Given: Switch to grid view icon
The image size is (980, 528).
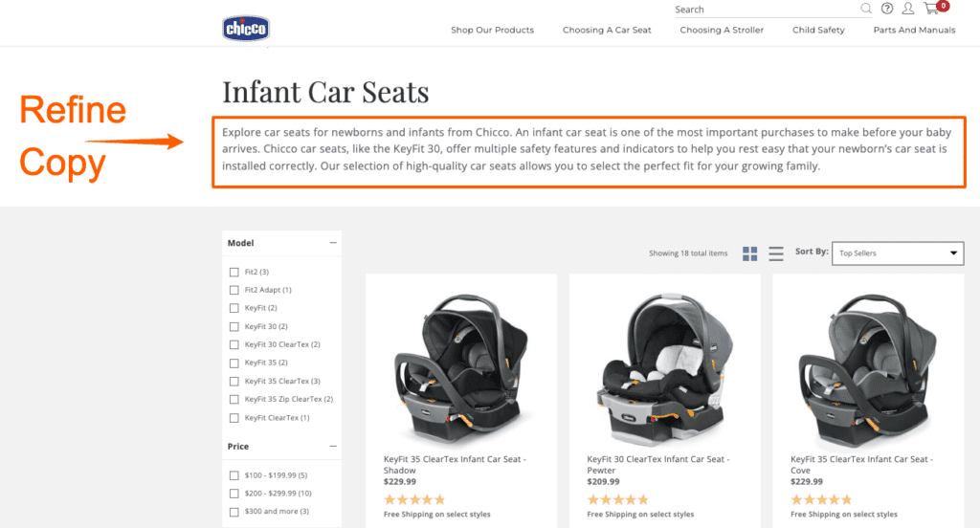Looking at the screenshot, I should pos(750,253).
